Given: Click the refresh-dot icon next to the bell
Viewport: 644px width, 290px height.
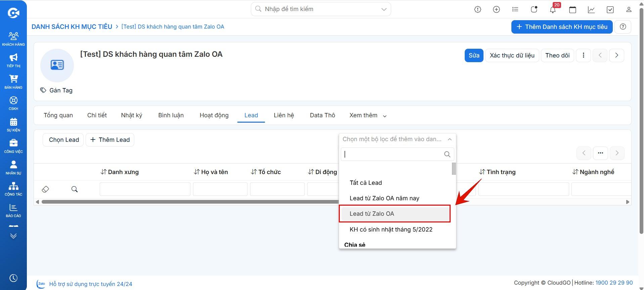Looking at the screenshot, I should click(534, 9).
